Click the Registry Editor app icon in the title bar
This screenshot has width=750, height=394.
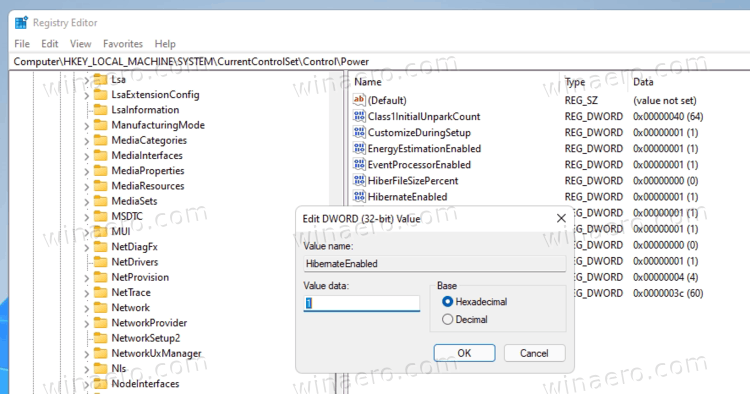[x=22, y=22]
